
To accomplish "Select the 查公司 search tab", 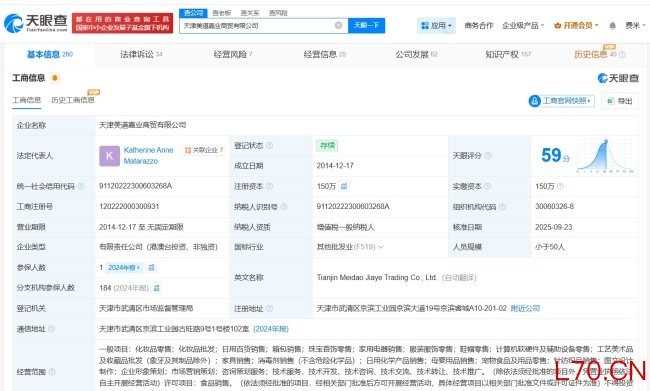I will point(193,13).
